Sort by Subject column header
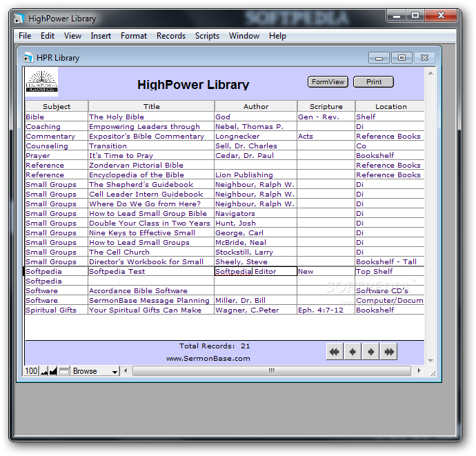The image size is (476, 456). (x=57, y=106)
